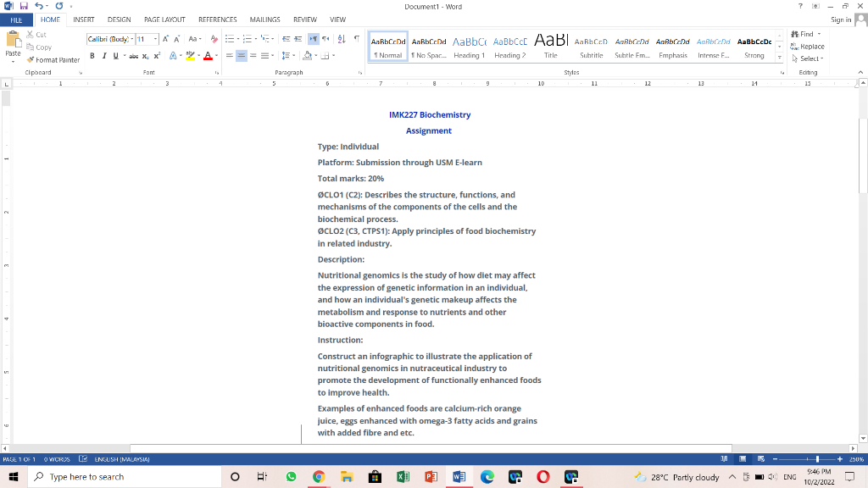
Task: Align the text to the left
Action: pos(229,56)
